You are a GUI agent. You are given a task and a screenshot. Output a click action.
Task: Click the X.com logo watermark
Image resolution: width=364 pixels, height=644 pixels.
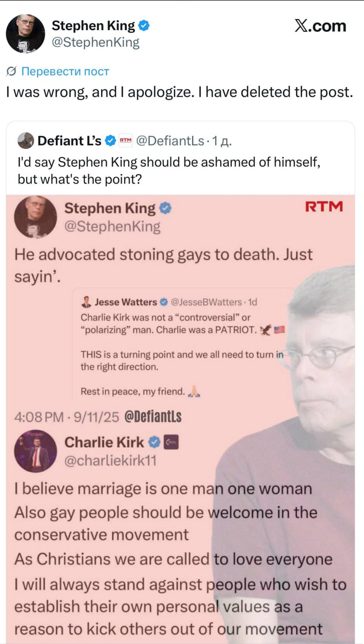pyautogui.click(x=320, y=26)
